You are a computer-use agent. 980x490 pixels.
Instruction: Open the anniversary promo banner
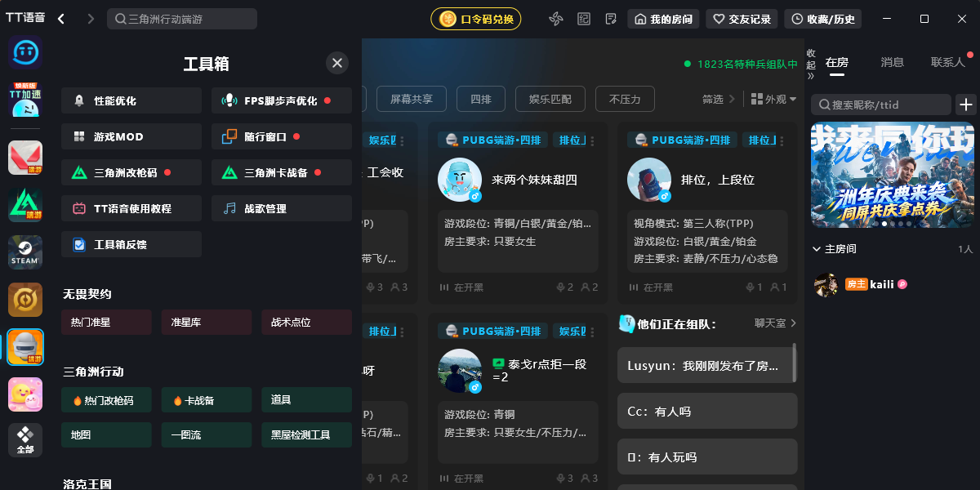click(x=893, y=175)
